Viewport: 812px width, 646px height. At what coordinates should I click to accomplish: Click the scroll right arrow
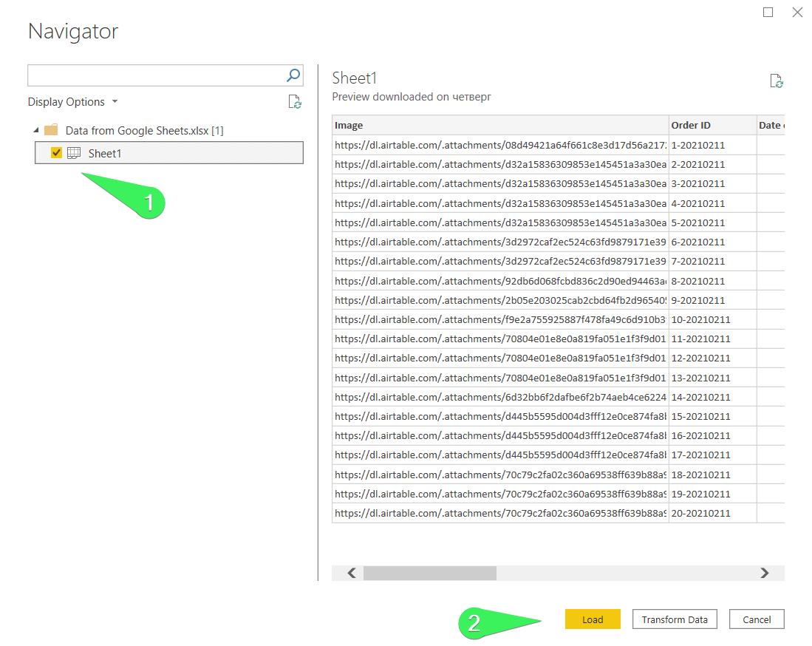pos(765,573)
